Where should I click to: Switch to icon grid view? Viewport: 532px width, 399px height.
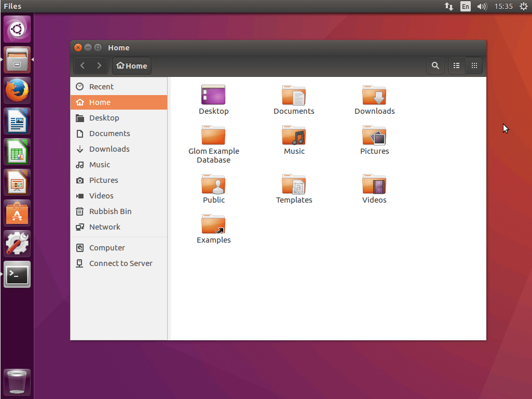click(474, 65)
